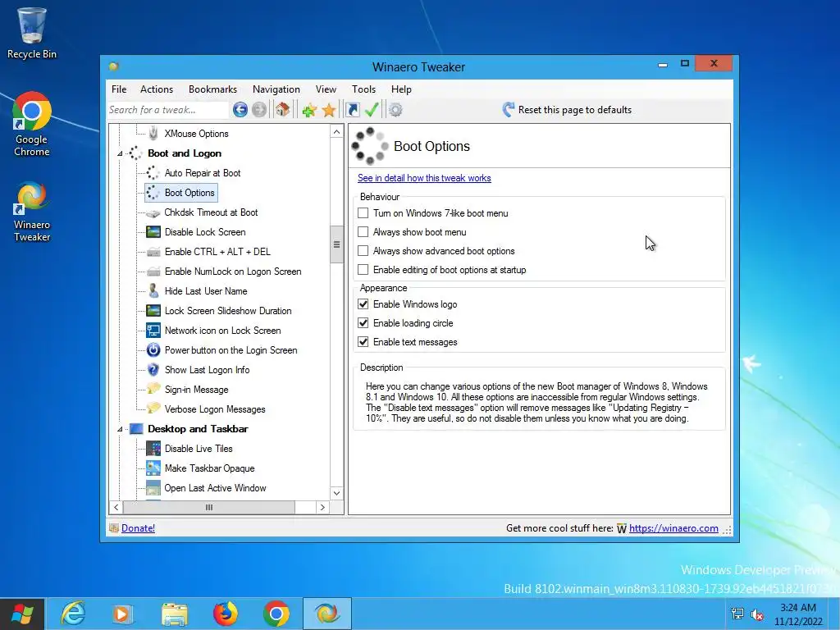Image resolution: width=840 pixels, height=630 pixels.
Task: Click the tree scroll down arrow
Action: tap(336, 493)
